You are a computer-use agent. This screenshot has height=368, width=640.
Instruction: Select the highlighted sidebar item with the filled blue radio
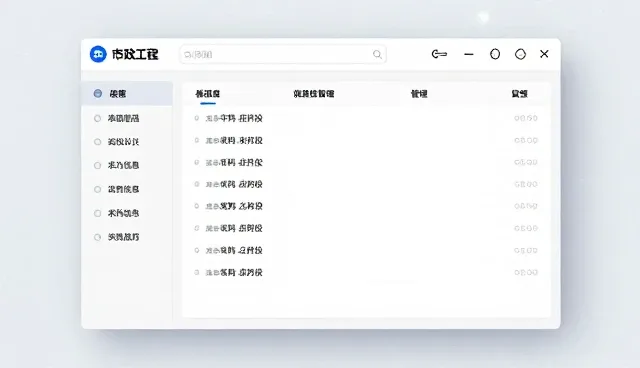pyautogui.click(x=127, y=93)
